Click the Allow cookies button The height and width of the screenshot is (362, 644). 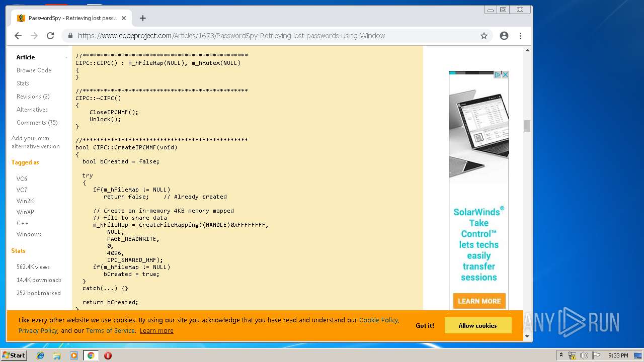[477, 325]
